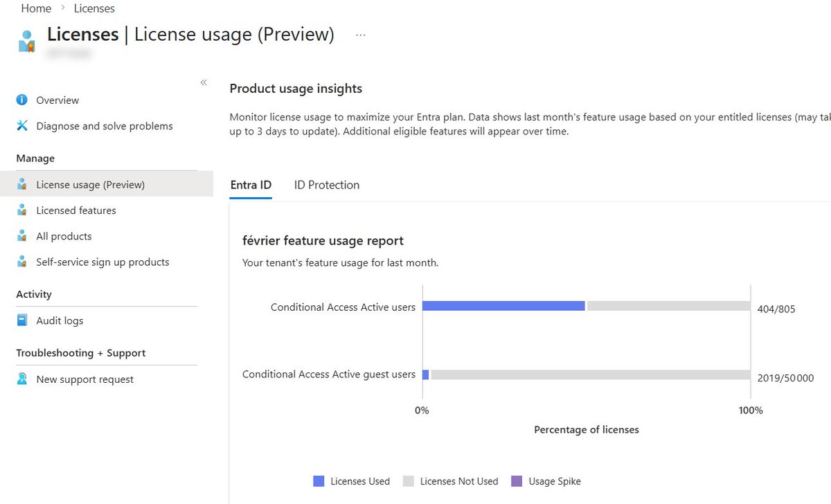Click the blue Licenses Used legend swatch
The width and height of the screenshot is (831, 504).
point(319,481)
